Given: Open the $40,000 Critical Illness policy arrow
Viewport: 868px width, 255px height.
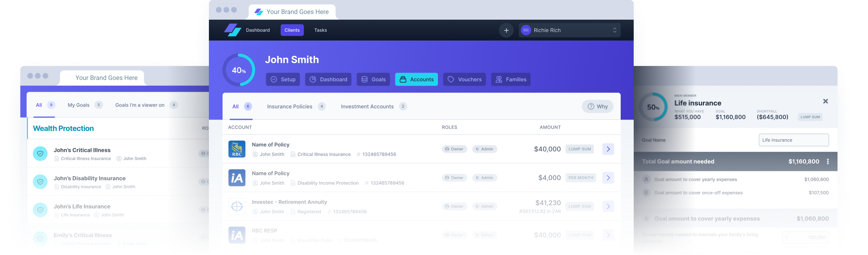Looking at the screenshot, I should [608, 149].
